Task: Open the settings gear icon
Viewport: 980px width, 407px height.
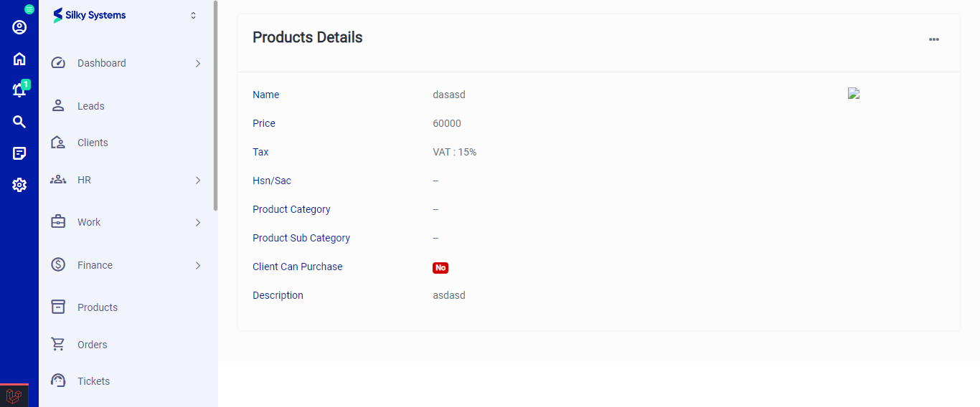Action: (19, 185)
